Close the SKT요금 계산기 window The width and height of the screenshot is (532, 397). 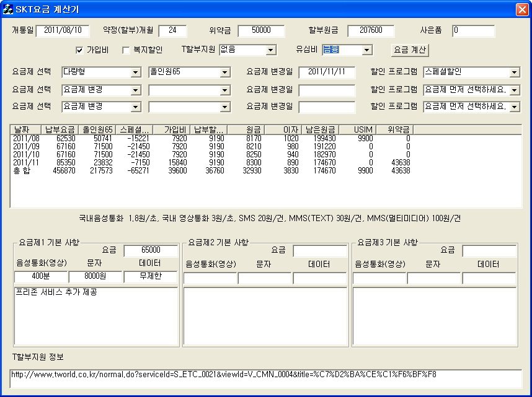point(522,9)
